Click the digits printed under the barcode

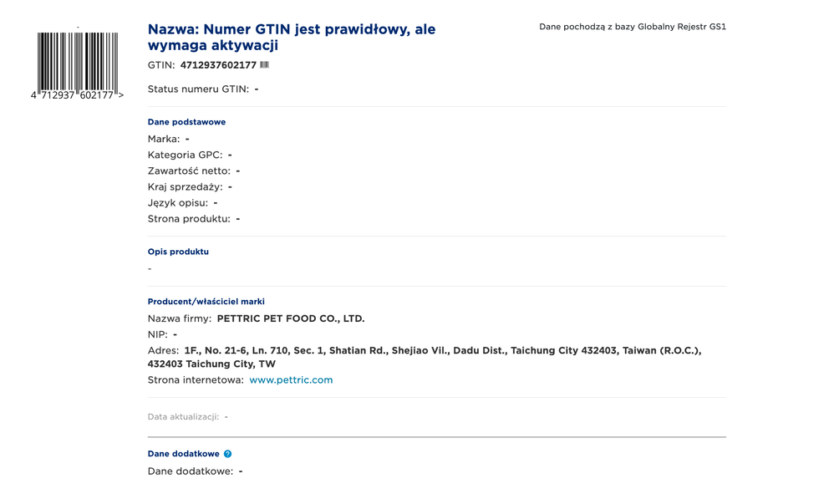(77, 95)
